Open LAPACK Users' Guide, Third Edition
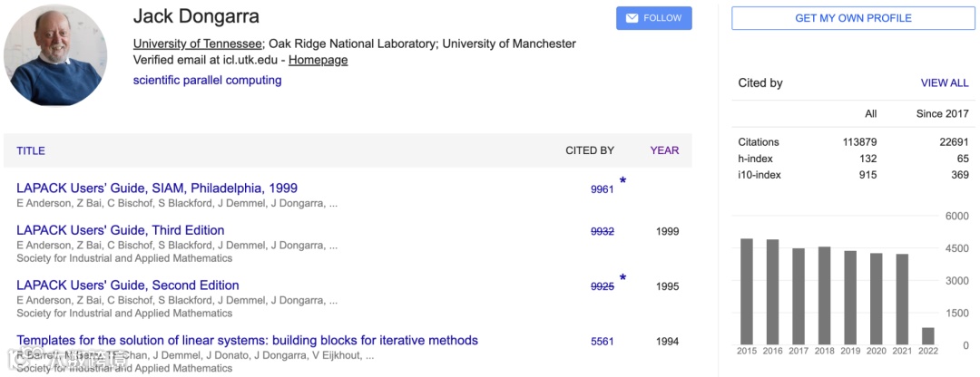The height and width of the screenshot is (377, 980). pyautogui.click(x=121, y=230)
